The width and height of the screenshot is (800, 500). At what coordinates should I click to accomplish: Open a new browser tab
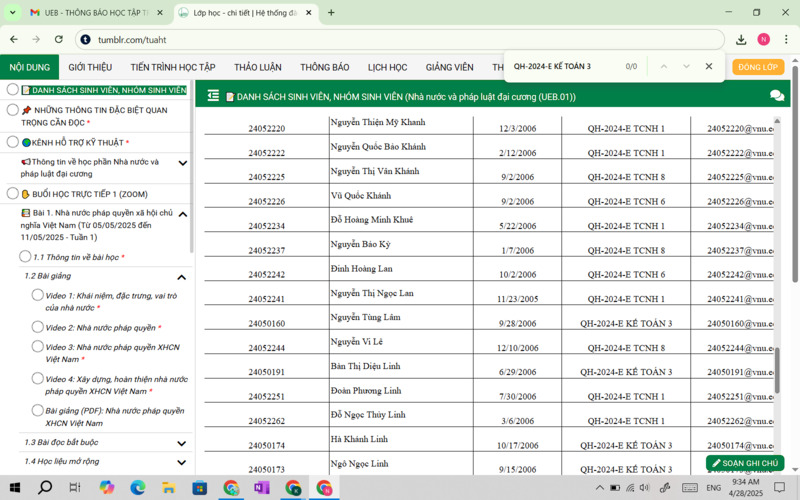pyautogui.click(x=331, y=13)
